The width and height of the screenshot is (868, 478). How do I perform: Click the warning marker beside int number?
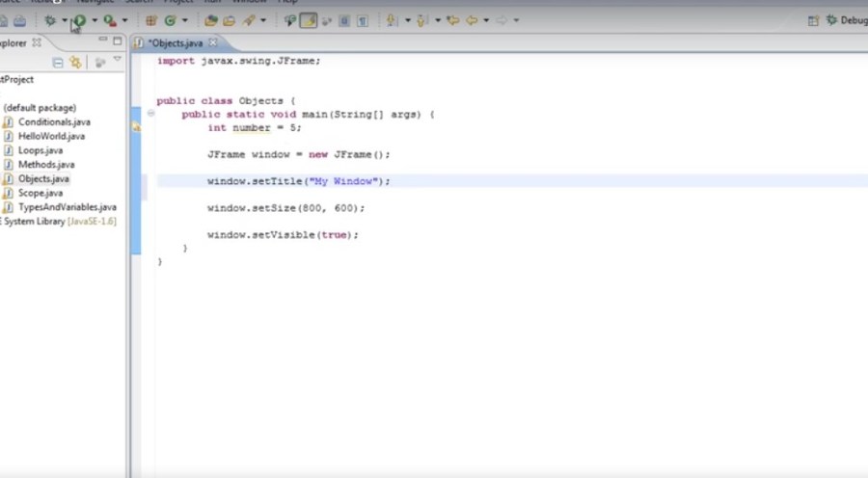137,127
